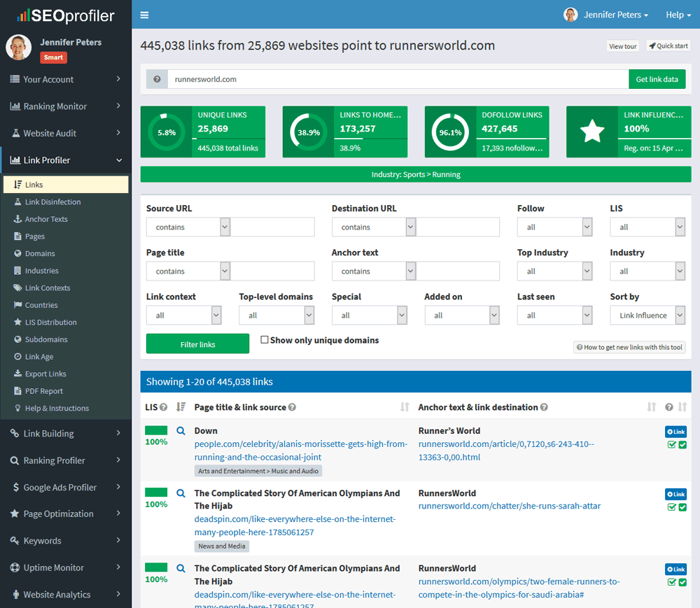Toggle solid green check in she-runs-sarah-attar row
The height and width of the screenshot is (608, 700).
pos(682,507)
